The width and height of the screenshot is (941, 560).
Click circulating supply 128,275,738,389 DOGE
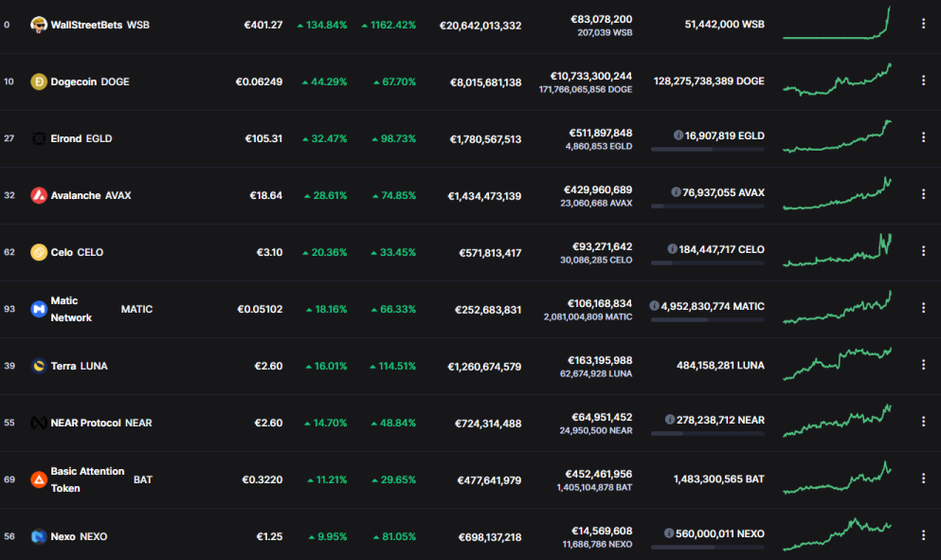710,81
